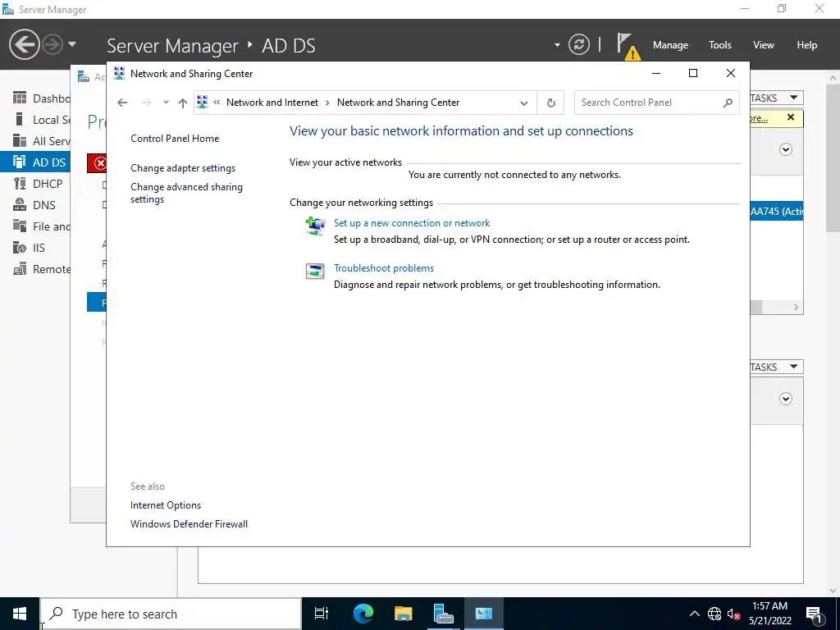
Task: Click the IIS sidebar icon
Action: [20, 248]
